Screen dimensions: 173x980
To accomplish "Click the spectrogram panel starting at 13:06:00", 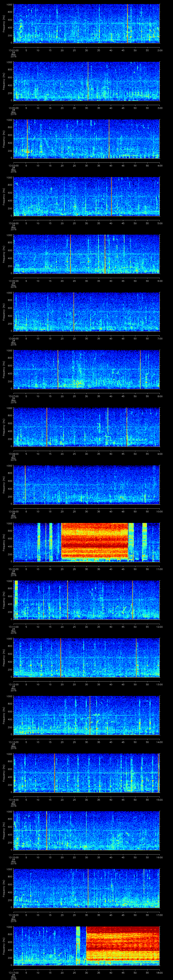I will pyautogui.click(x=87, y=312).
